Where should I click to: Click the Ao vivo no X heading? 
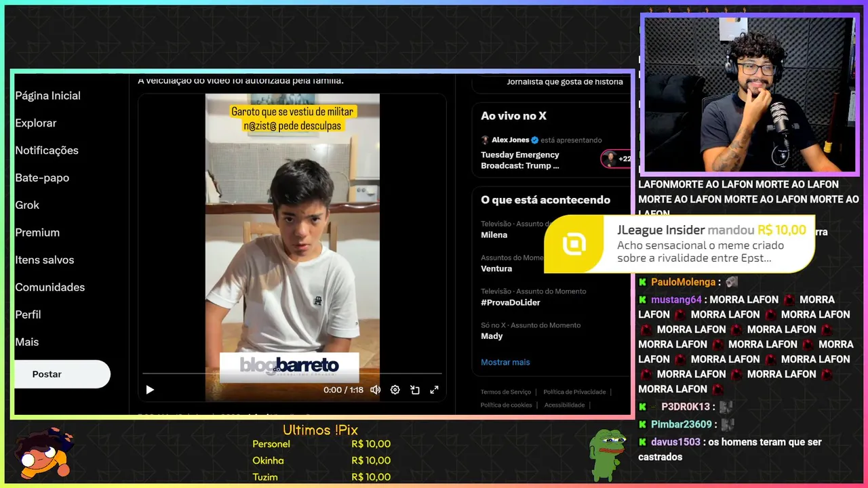pos(513,116)
